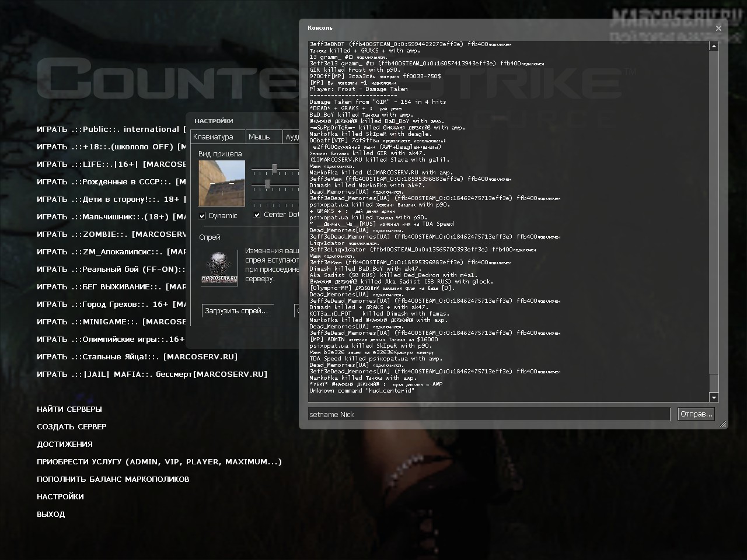The width and height of the screenshot is (747, 560).
Task: Open the Ауд... settings tab
Action: 291,137
